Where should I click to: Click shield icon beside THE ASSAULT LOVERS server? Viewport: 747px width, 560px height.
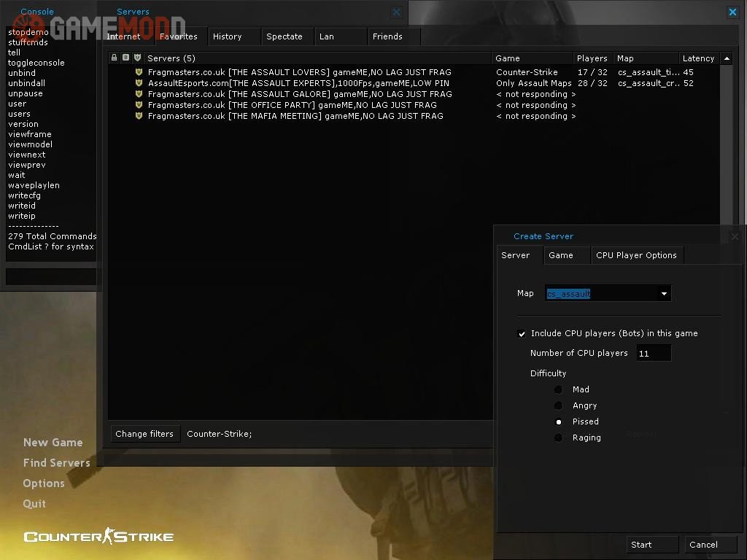click(x=139, y=72)
